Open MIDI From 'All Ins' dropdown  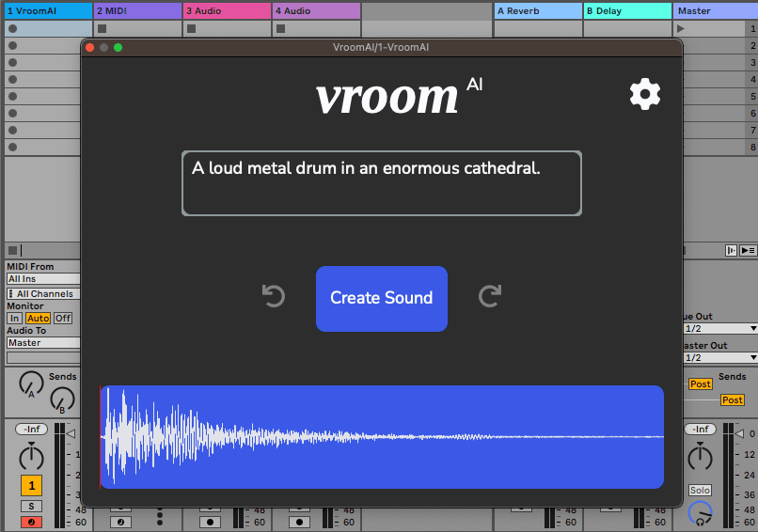click(43, 279)
